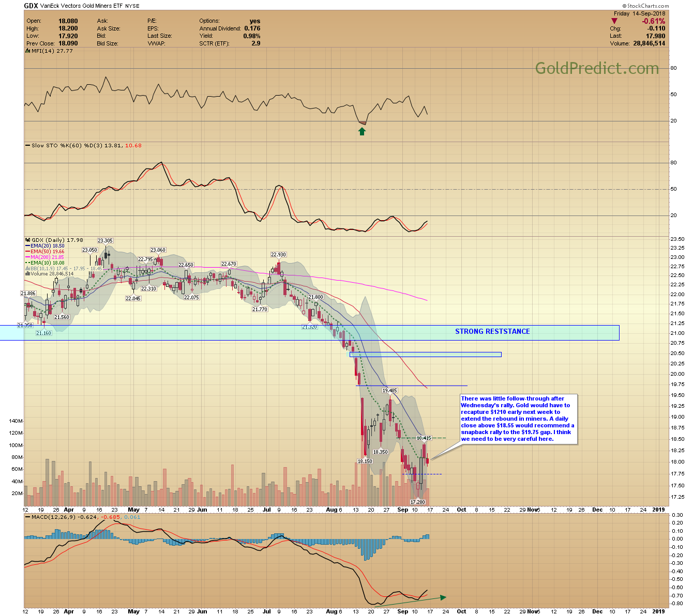Click the header Volume 28,846,514 value
The image size is (693, 616).
649,44
